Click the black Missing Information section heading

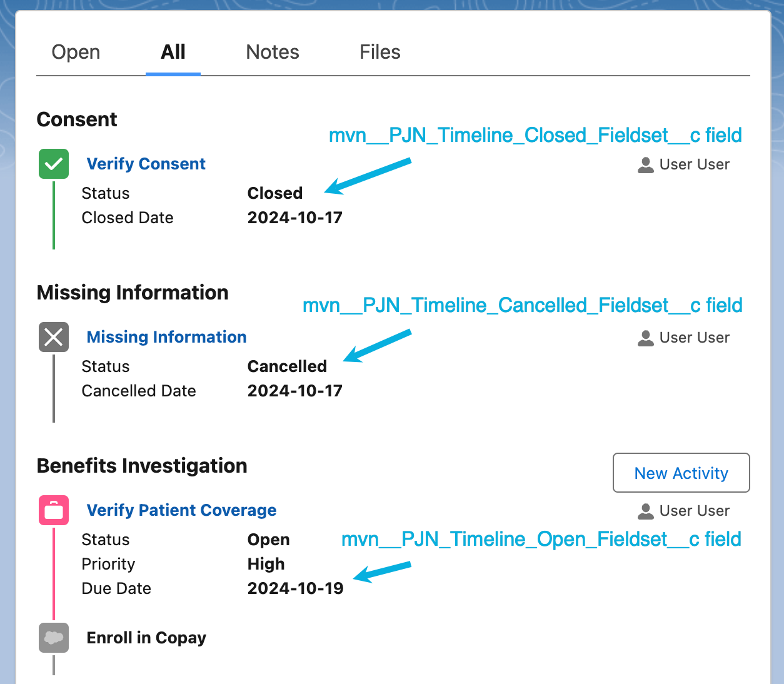tap(133, 293)
